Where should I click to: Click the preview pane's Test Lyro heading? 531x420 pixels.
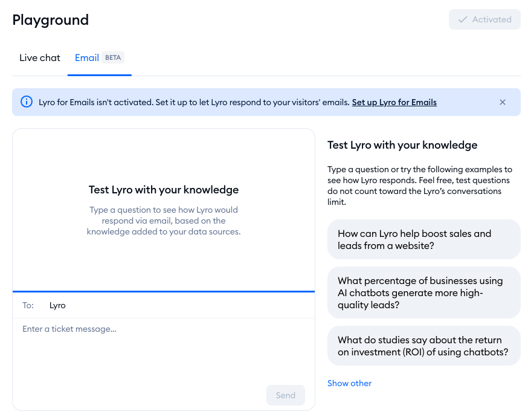pos(164,190)
